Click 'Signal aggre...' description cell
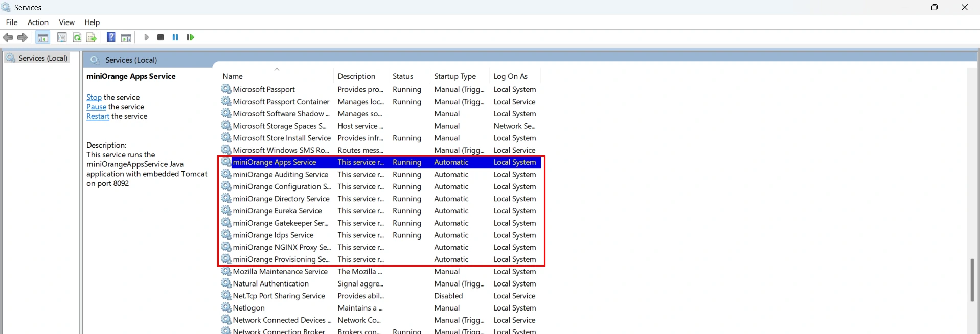This screenshot has width=980, height=334. pos(360,284)
